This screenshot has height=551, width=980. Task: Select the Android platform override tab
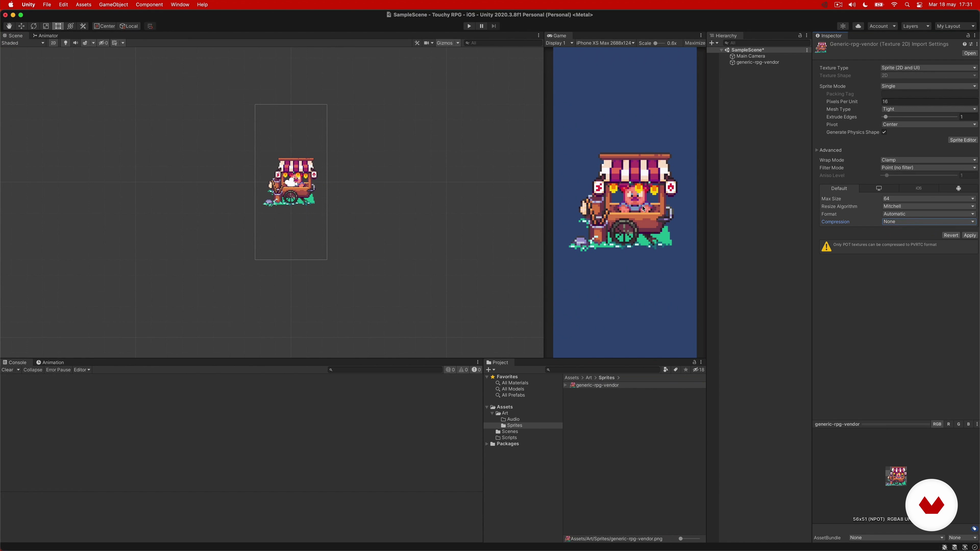[958, 188]
